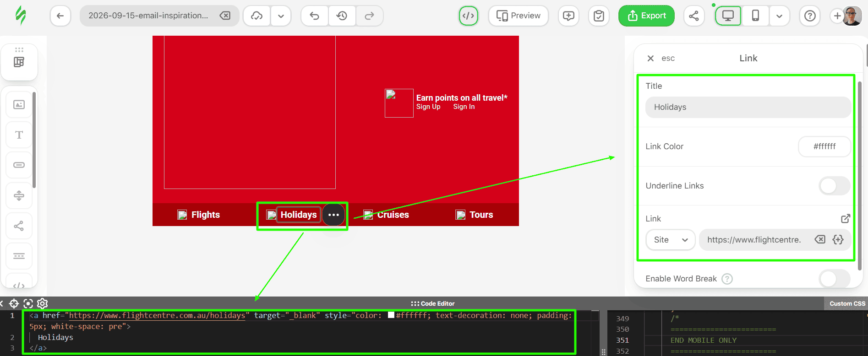Collapse the code editor with left chevron
Image resolution: width=868 pixels, height=356 pixels.
2,303
